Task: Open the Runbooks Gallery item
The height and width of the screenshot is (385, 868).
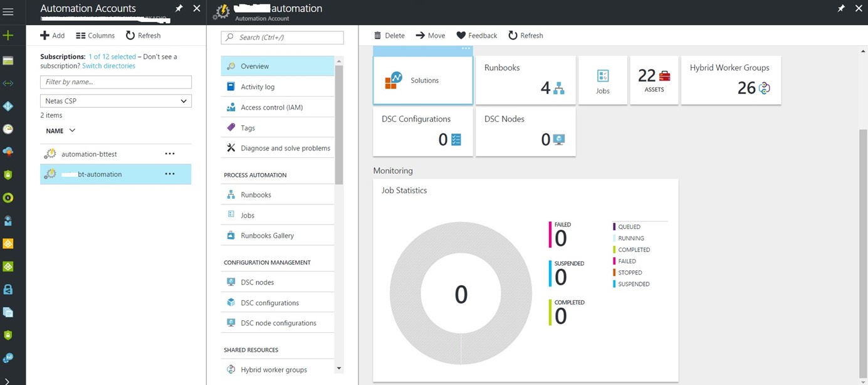Action: [278, 236]
